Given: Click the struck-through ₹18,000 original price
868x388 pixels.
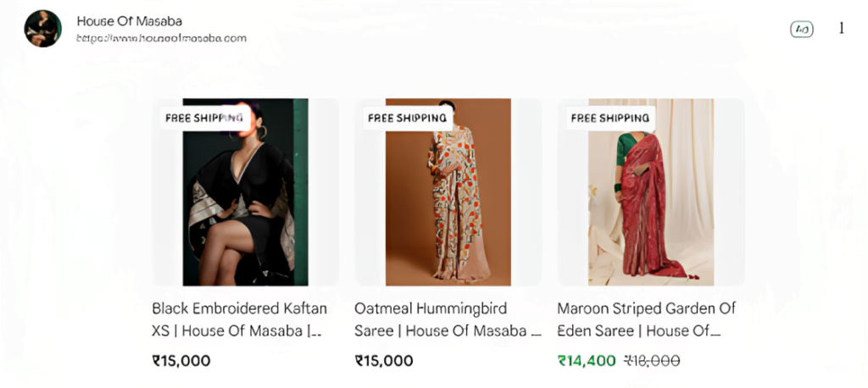Looking at the screenshot, I should [x=652, y=361].
